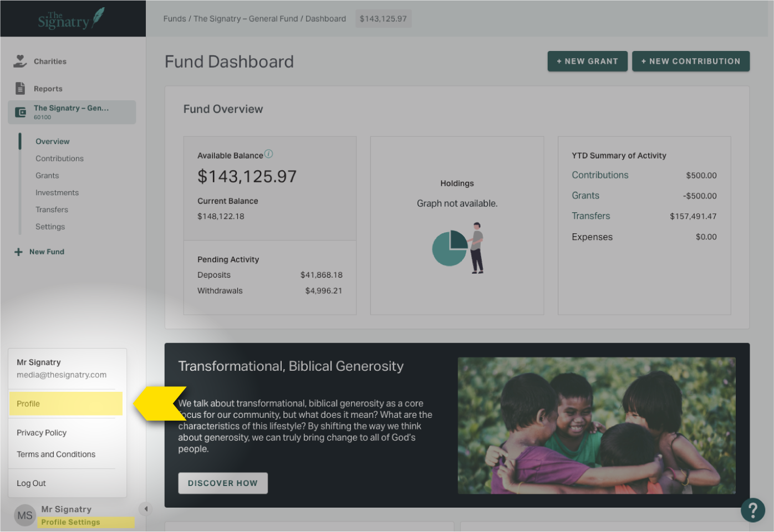Open Charities in the sidebar
Viewport: 774px width, 532px height.
[50, 62]
